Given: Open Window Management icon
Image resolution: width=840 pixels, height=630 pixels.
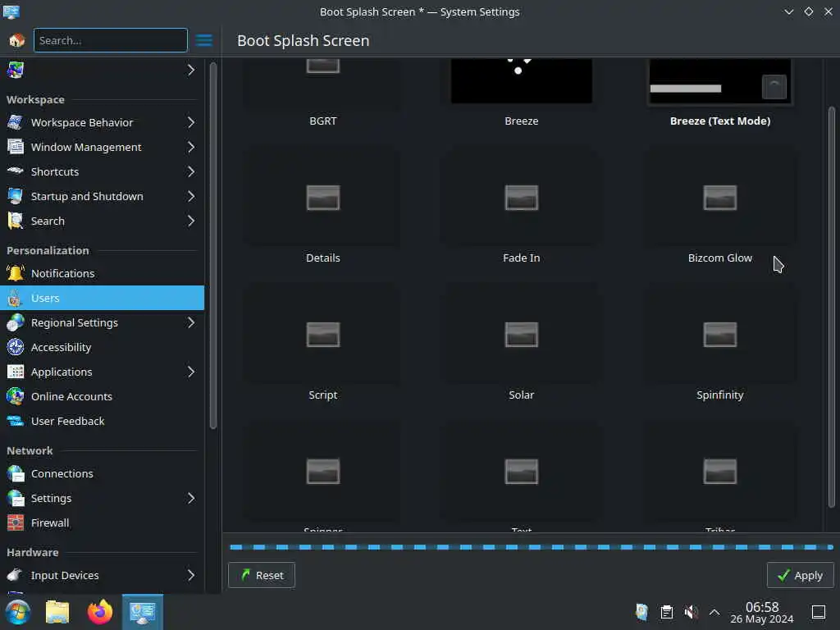Looking at the screenshot, I should point(15,148).
